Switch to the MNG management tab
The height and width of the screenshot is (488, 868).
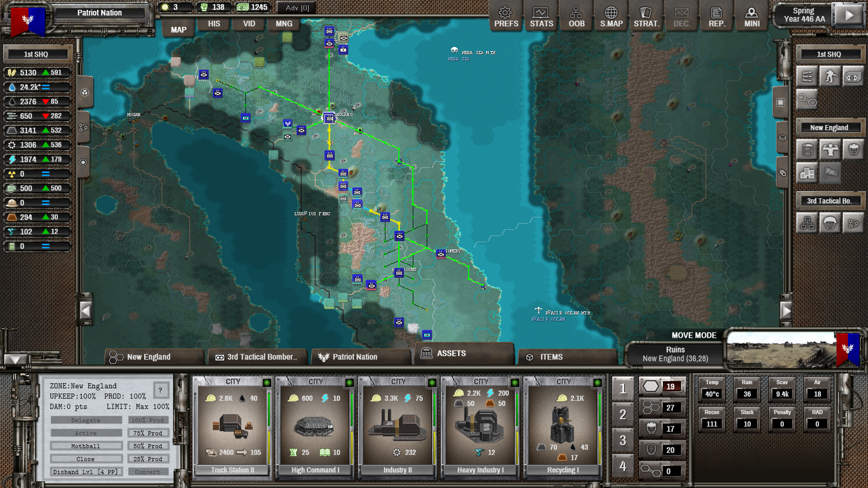(284, 23)
